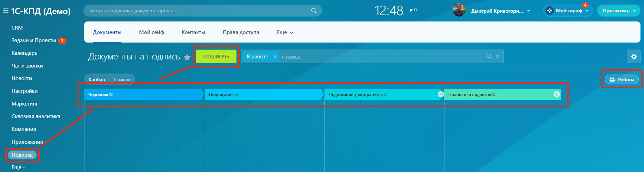The height and width of the screenshot is (172, 644).
Task: Switch to Канбан view
Action: (97, 79)
